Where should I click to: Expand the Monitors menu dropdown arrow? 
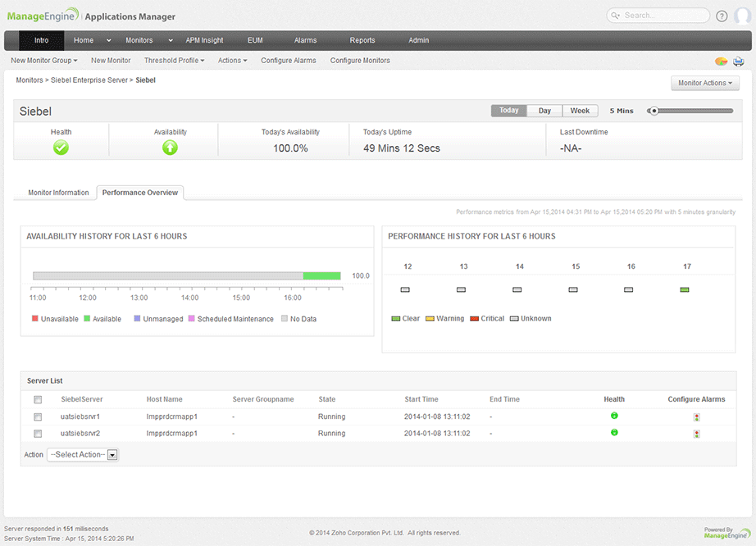pos(171,40)
